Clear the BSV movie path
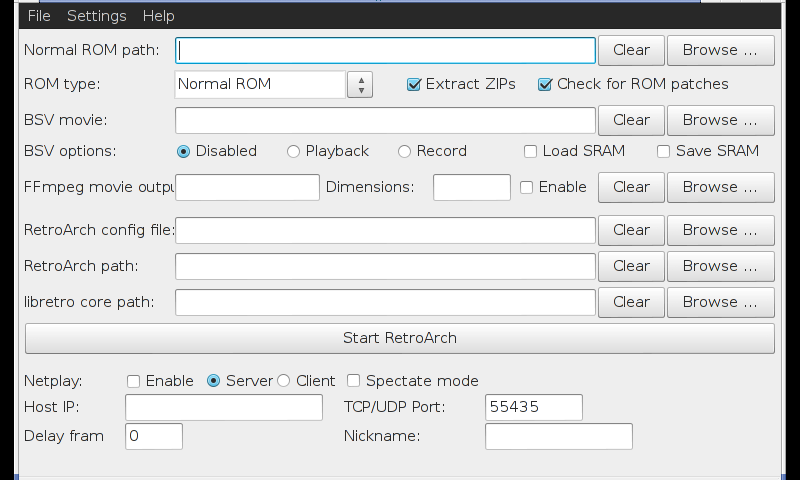Screen dimensions: 800x480 [631, 120]
